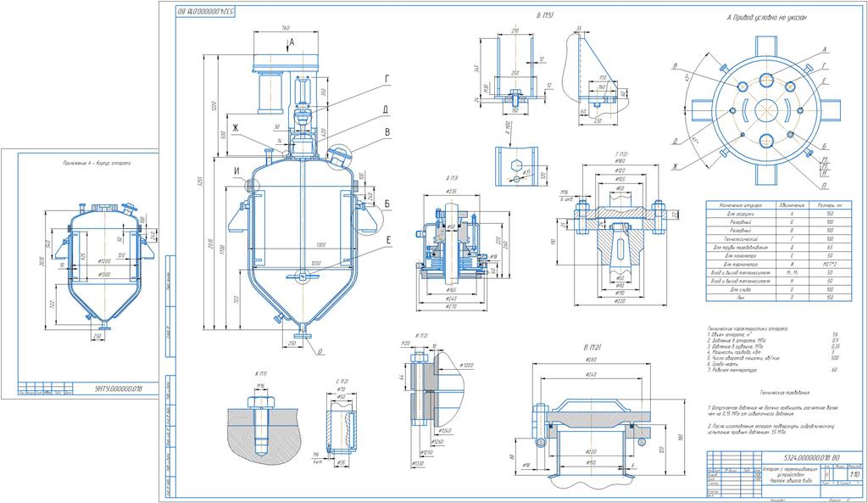The width and height of the screenshot is (868, 503).
Task: Click the rotated drawing code in top-left corner box
Action: pos(206,11)
